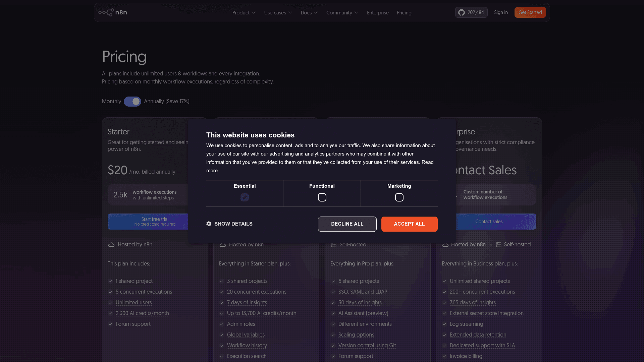Click the checkmark icon beside Unlimited shared projects
644x362 pixels.
click(444, 281)
